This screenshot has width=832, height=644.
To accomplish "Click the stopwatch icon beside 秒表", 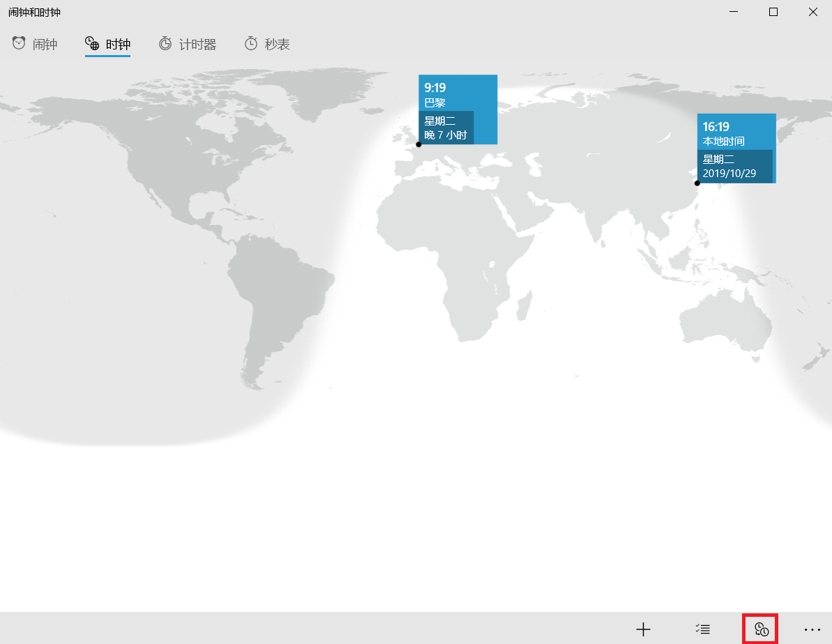I will (x=251, y=44).
